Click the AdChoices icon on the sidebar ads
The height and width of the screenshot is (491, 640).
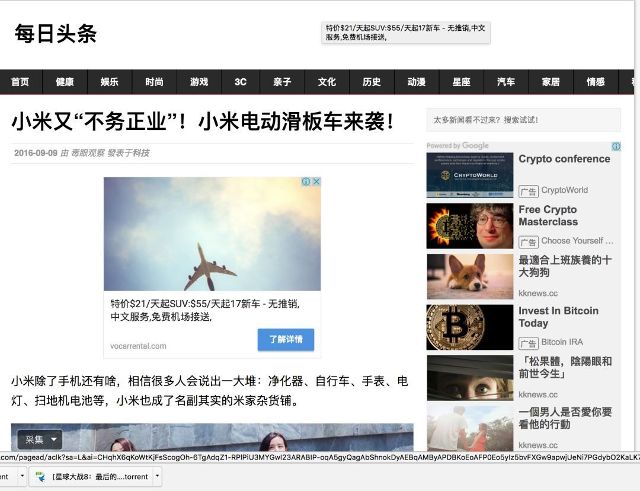tap(616, 146)
